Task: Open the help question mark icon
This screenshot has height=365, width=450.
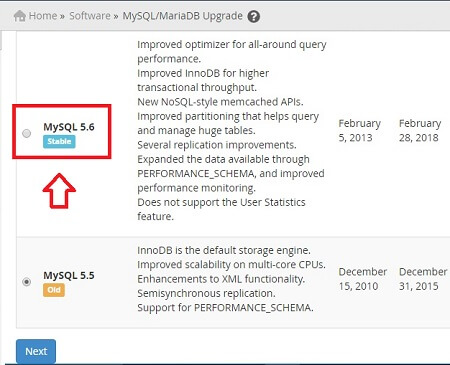Action: 254,16
